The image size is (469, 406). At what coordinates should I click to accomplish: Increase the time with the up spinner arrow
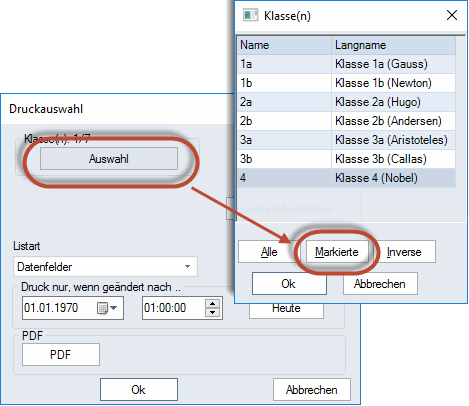point(212,303)
